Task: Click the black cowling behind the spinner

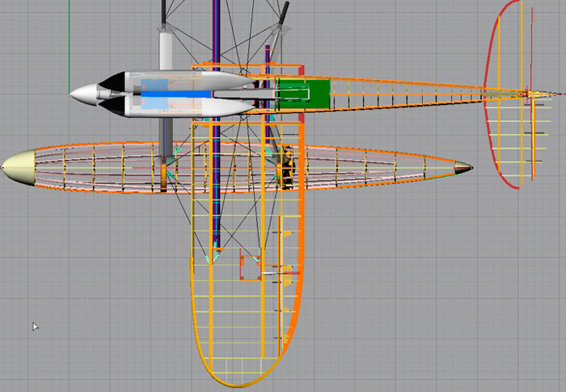Action: [113, 82]
